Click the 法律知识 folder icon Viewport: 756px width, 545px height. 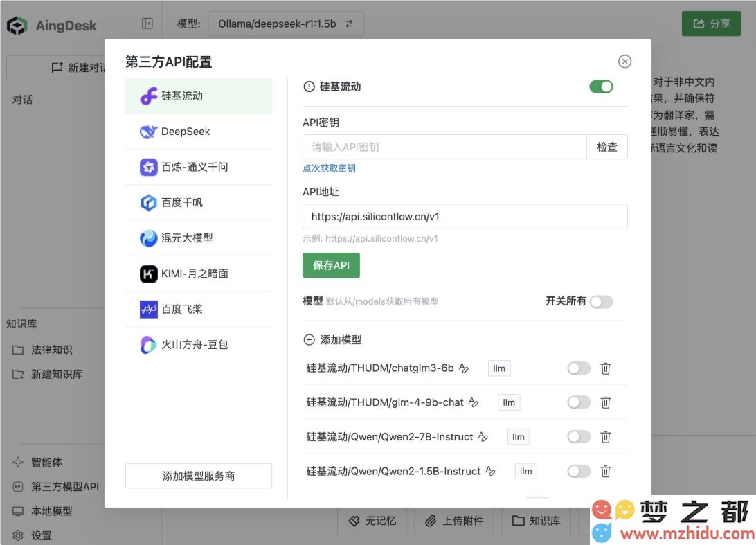point(18,350)
